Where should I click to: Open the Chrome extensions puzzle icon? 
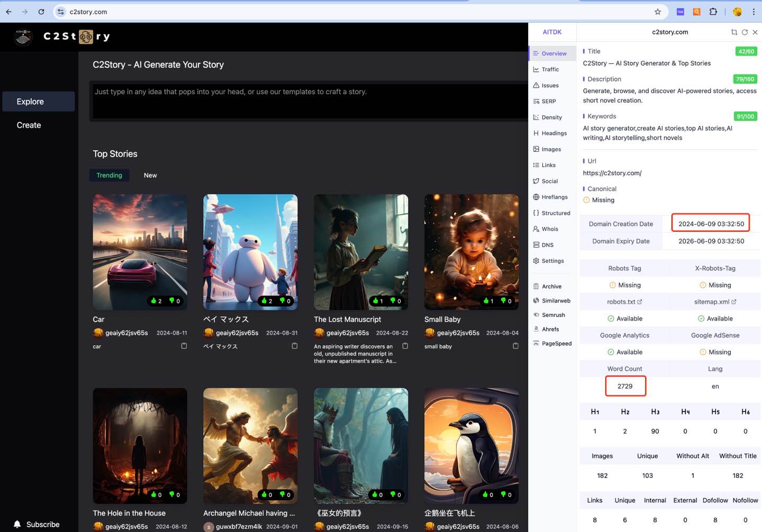coord(713,12)
